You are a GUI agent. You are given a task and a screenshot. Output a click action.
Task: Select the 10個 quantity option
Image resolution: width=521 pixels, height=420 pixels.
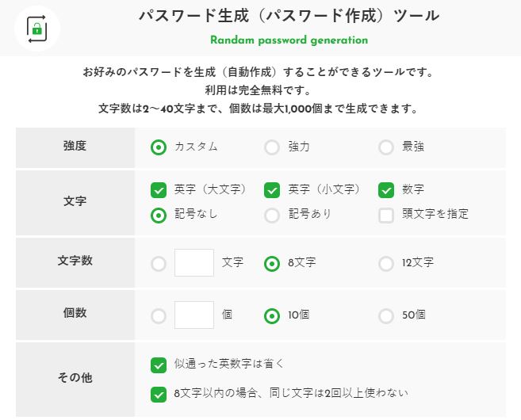(x=272, y=315)
